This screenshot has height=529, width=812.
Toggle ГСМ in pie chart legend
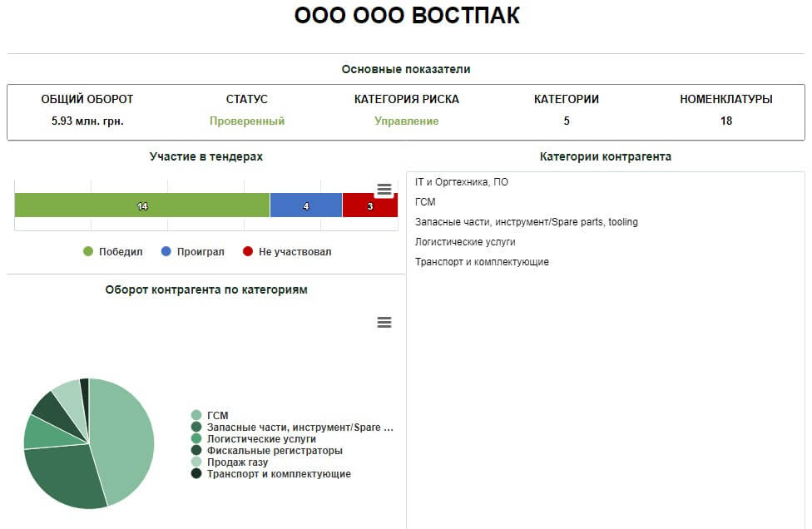(x=210, y=415)
